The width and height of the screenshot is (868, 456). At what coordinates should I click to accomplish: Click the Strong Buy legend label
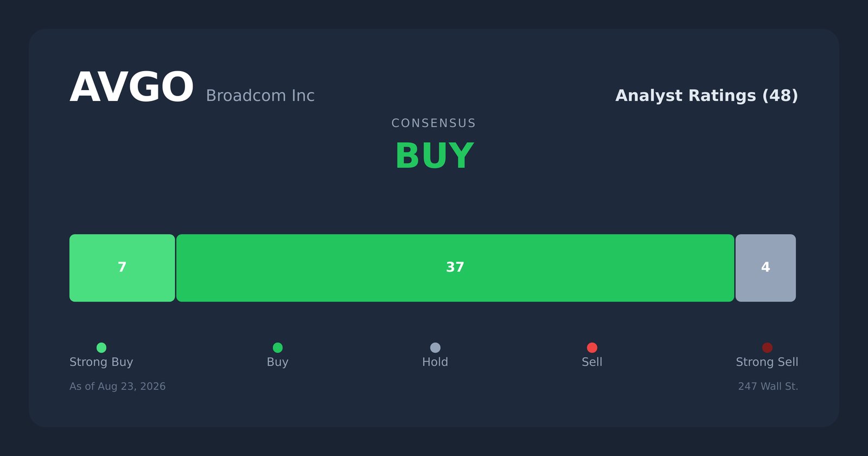[x=101, y=362]
